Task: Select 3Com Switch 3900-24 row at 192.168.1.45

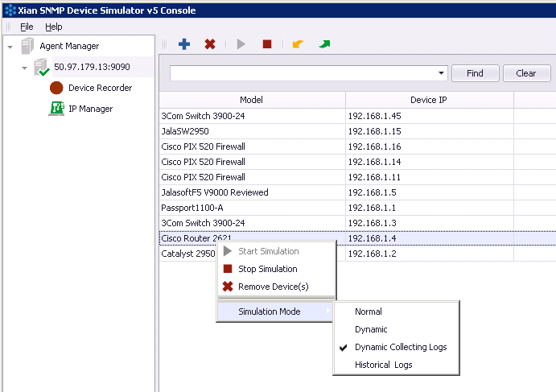Action: [x=357, y=116]
